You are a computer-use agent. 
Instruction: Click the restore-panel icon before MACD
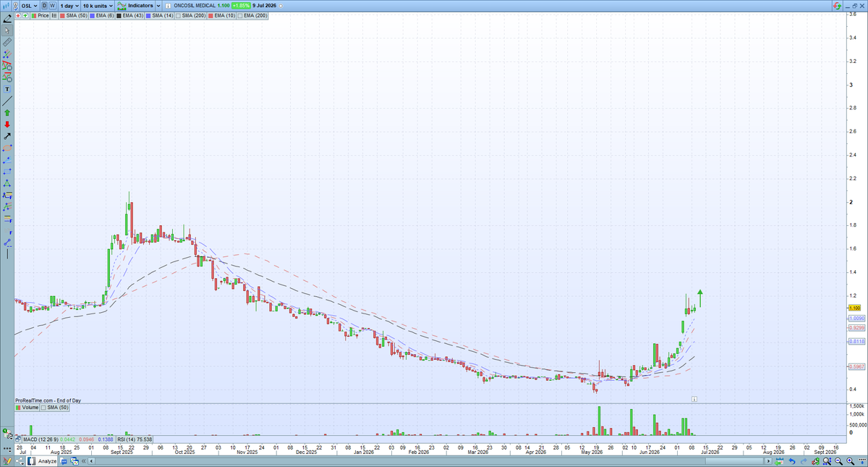[18, 439]
